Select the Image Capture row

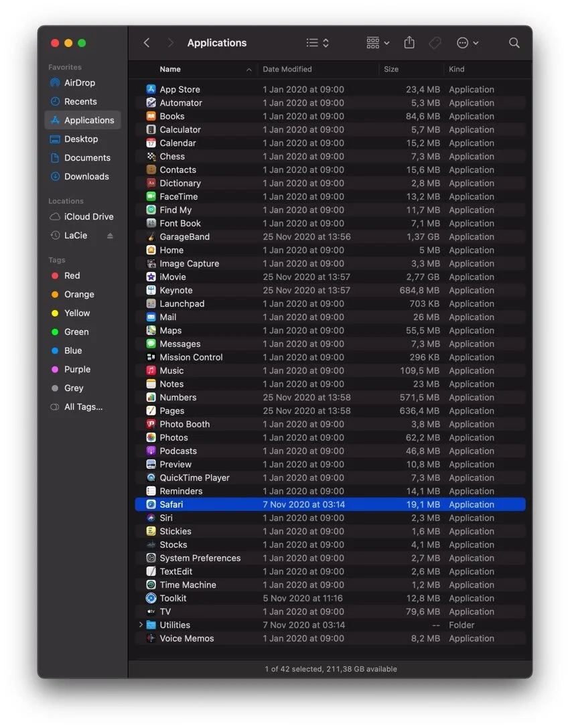[x=330, y=263]
